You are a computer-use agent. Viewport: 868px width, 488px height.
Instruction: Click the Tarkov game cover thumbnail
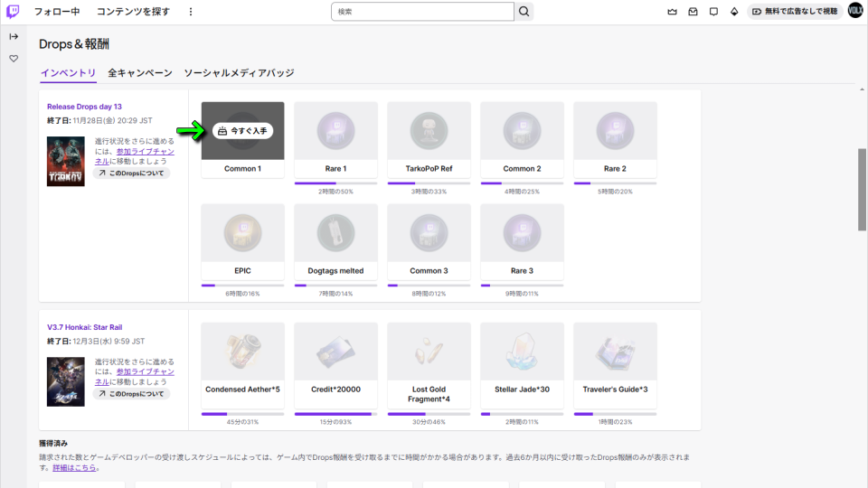coord(66,161)
